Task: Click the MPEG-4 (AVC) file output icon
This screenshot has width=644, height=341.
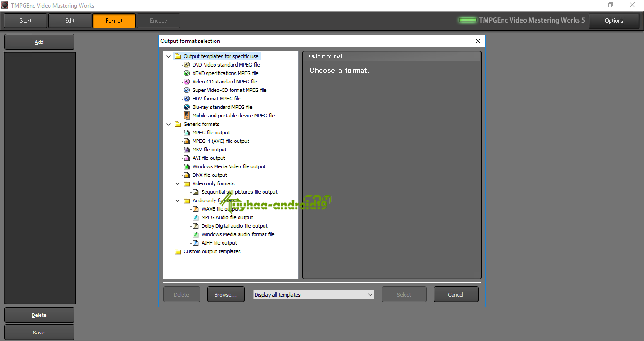Action: [187, 141]
